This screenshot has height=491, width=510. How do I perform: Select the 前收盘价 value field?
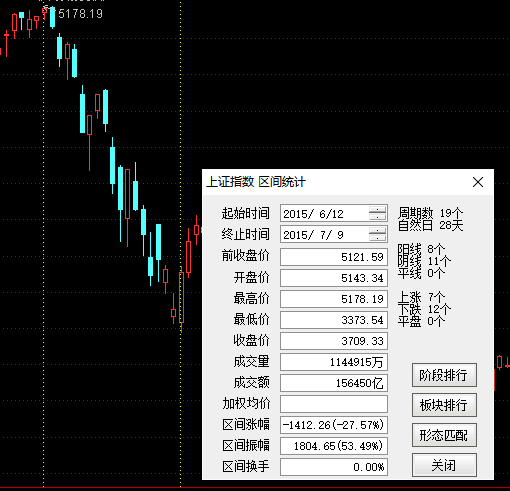coord(334,257)
